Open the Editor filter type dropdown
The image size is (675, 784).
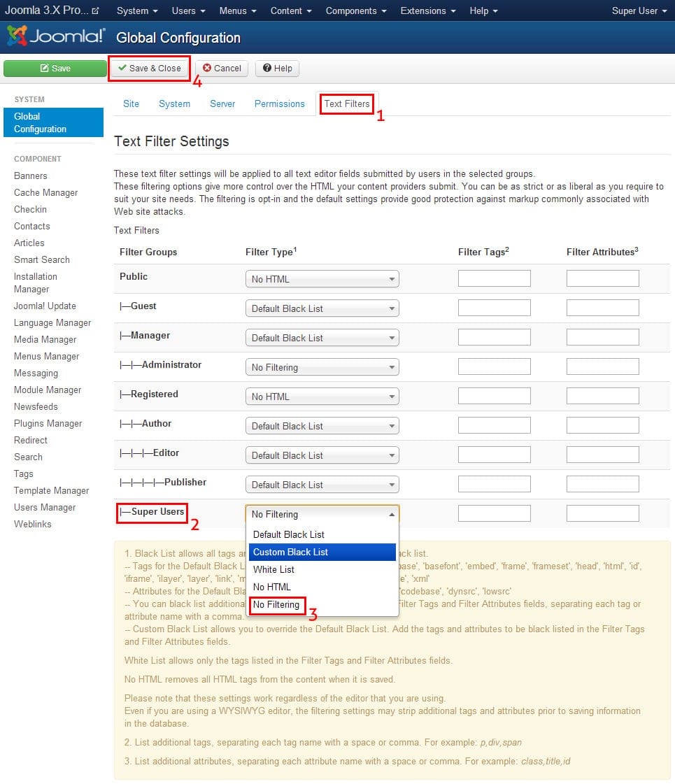tap(322, 455)
